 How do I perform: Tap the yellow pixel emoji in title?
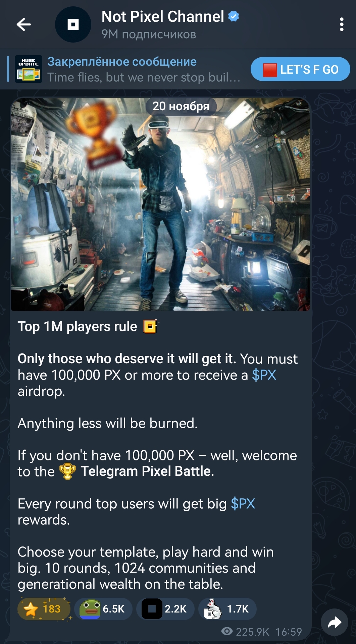click(150, 327)
